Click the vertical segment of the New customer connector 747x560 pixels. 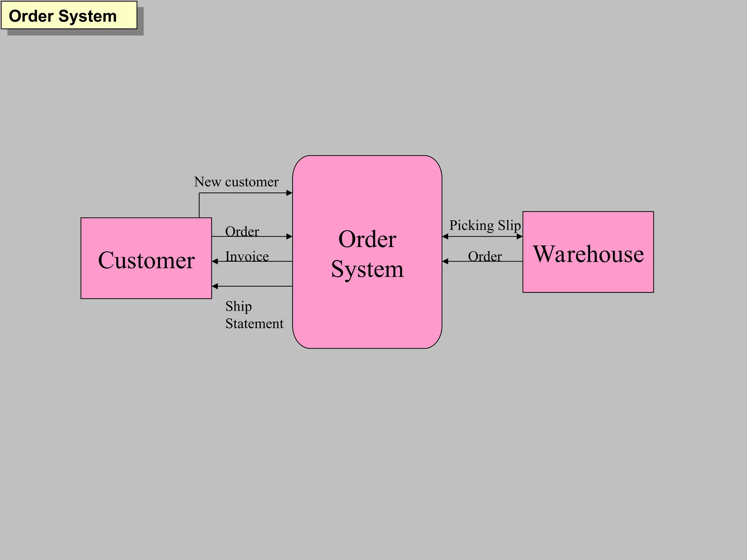click(x=199, y=206)
